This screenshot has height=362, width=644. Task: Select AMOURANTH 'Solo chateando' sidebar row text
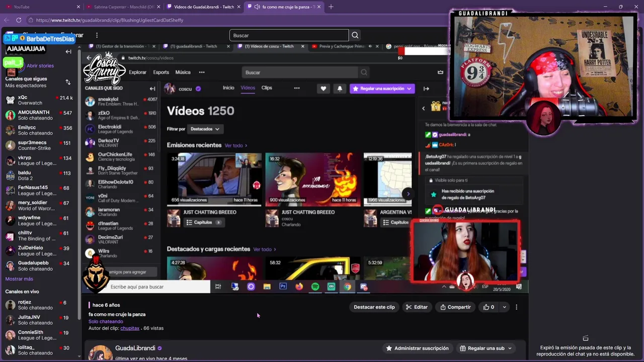pyautogui.click(x=35, y=118)
